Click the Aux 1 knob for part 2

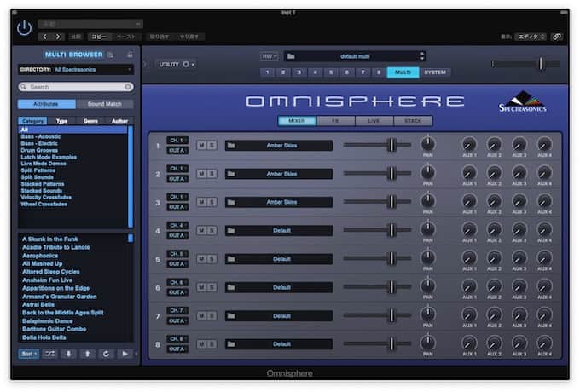pyautogui.click(x=469, y=173)
